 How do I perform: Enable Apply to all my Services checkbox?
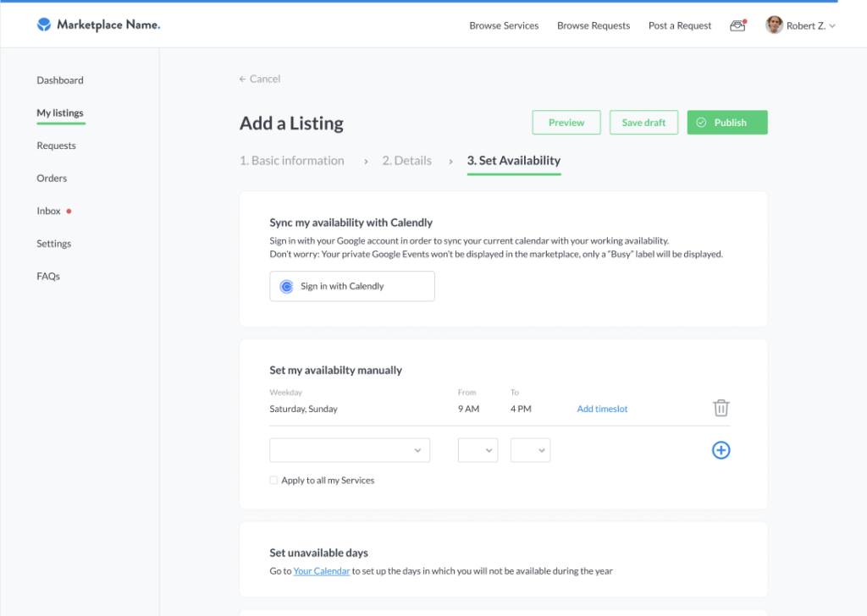point(273,480)
